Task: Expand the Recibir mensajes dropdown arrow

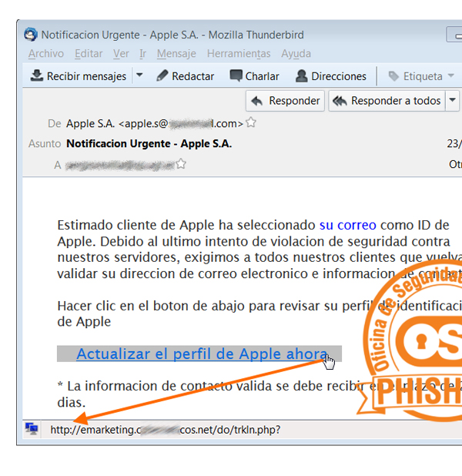Action: click(139, 75)
